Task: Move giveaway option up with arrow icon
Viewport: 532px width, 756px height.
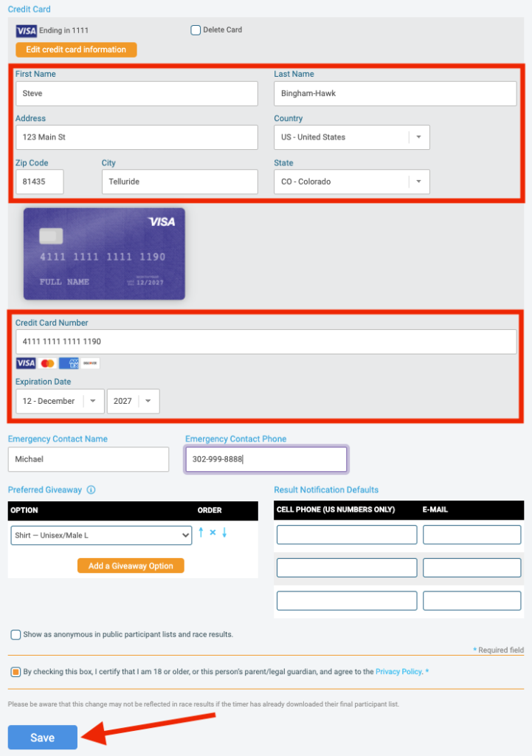Action: 201,532
